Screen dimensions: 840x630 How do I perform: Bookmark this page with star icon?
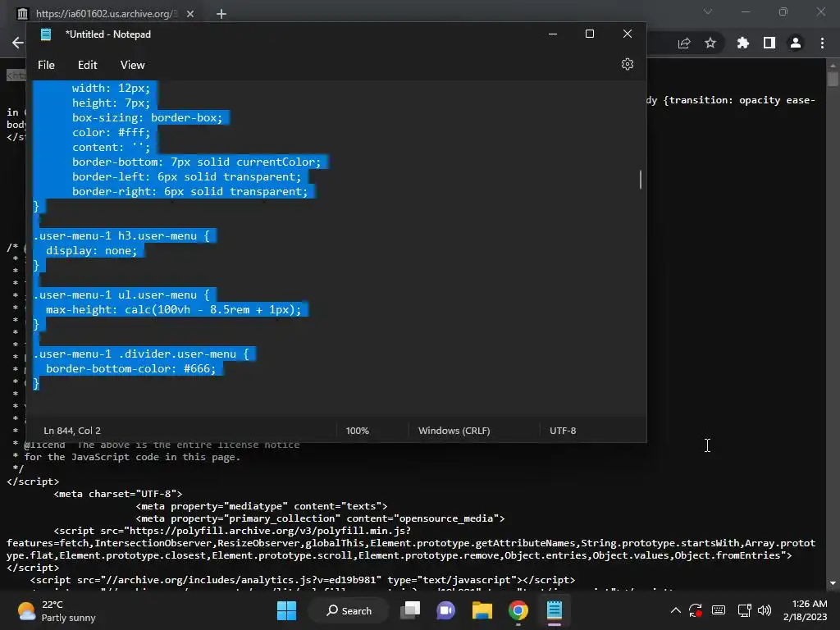(x=710, y=43)
